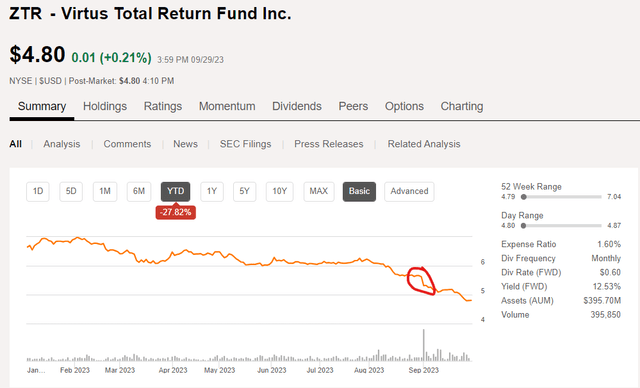
Task: Show the 5Y price chart
Action: 244,191
